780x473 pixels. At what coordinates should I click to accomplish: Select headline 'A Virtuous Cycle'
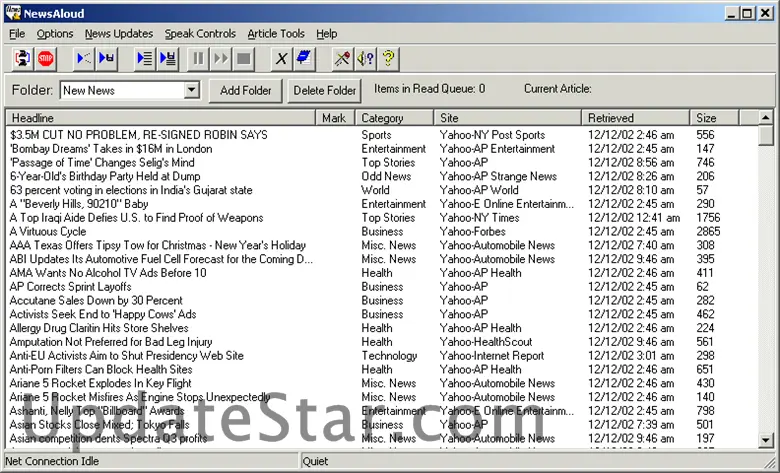pos(48,232)
